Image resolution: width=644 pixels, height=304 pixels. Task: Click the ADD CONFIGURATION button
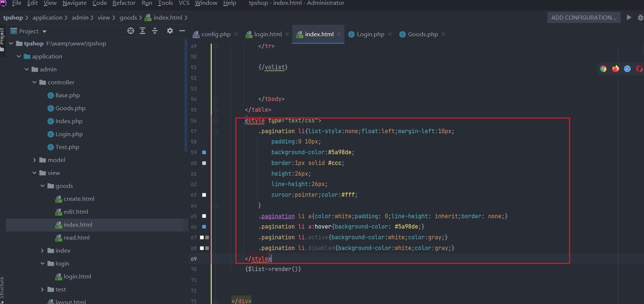tap(584, 17)
